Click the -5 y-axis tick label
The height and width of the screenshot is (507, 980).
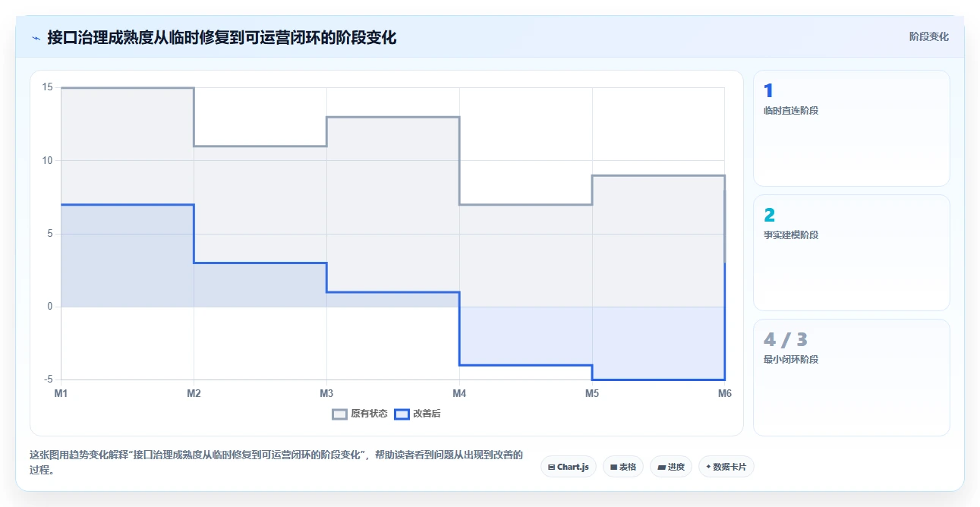pyautogui.click(x=48, y=379)
